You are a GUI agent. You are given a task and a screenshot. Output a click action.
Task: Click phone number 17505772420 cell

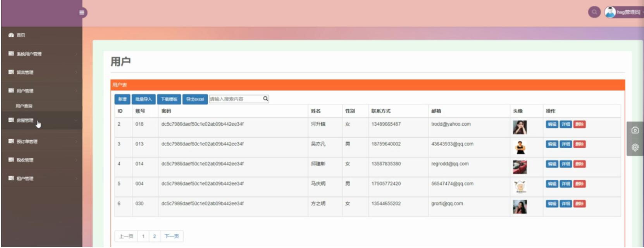coord(386,184)
